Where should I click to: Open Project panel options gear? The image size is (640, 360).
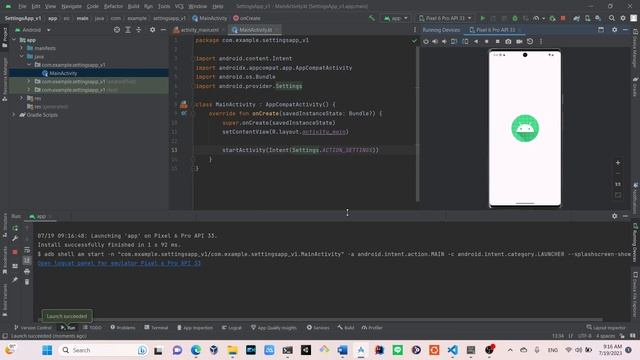[x=152, y=30]
